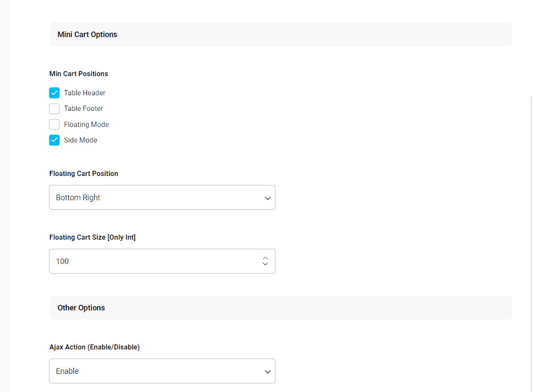Increase Floating Cart Size using up arrow
Screen dimensions: 533x392
265,258
